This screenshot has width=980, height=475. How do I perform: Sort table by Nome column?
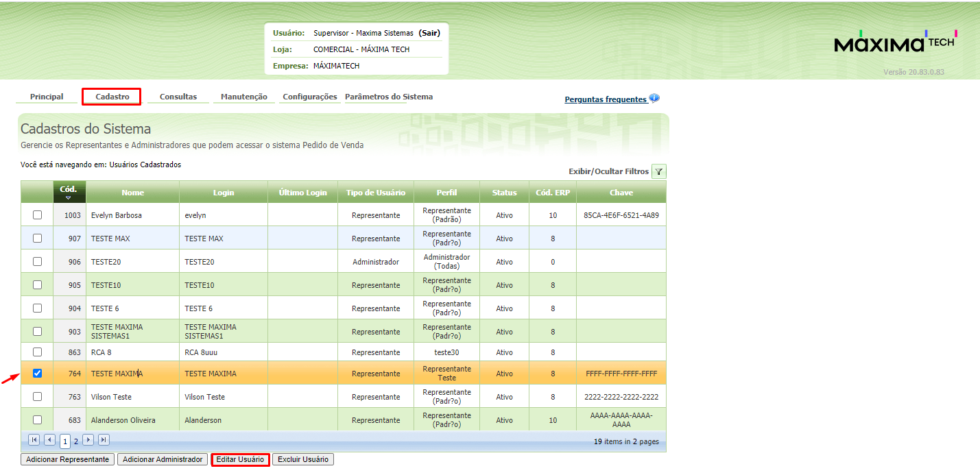click(x=132, y=193)
